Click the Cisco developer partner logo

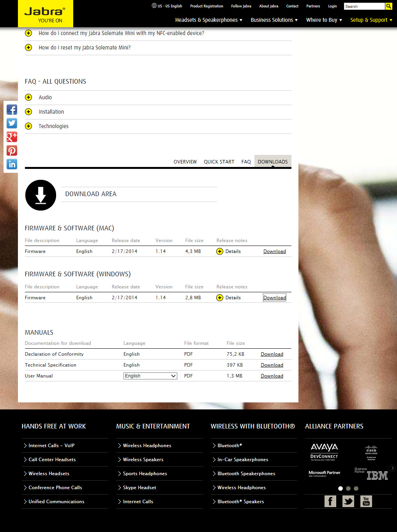[x=371, y=453]
